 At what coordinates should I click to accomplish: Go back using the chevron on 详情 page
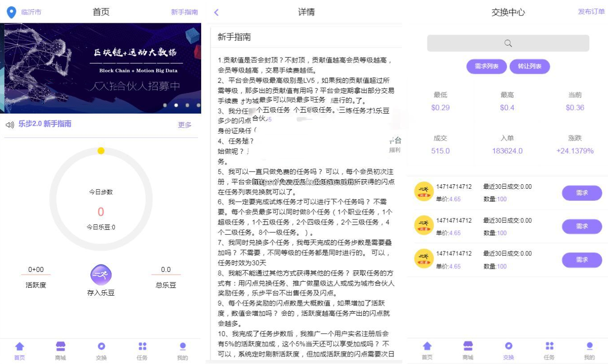[x=216, y=13]
